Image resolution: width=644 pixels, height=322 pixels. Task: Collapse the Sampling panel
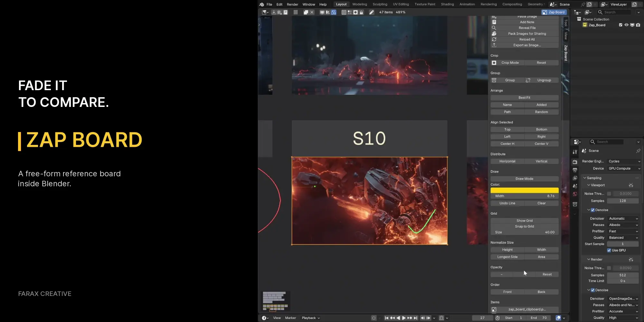coord(585,178)
